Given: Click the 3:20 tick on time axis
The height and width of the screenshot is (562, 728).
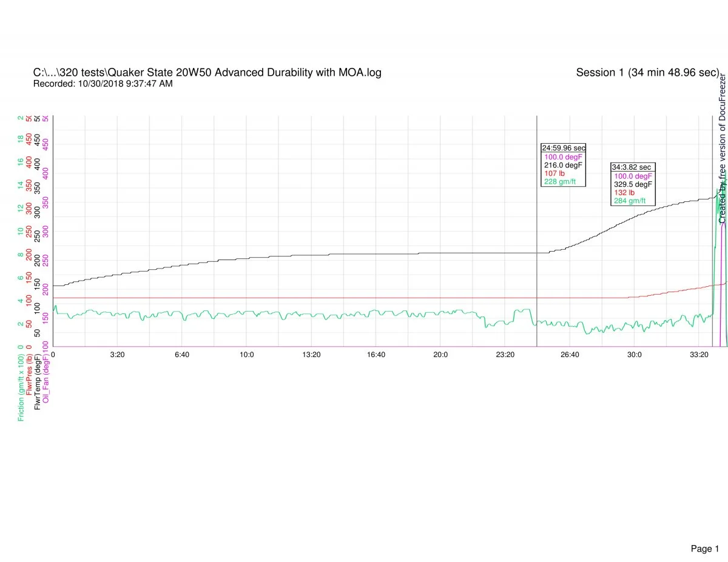Looking at the screenshot, I should (x=117, y=355).
